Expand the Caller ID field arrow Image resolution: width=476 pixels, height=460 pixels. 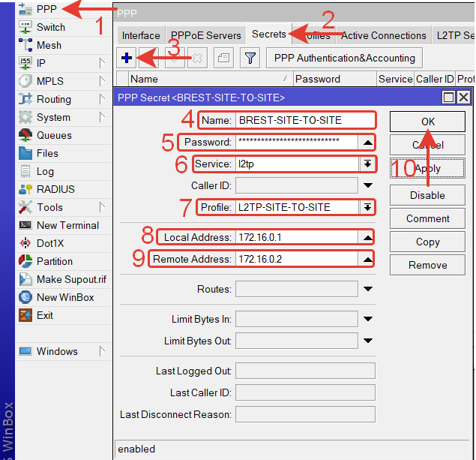click(x=367, y=185)
